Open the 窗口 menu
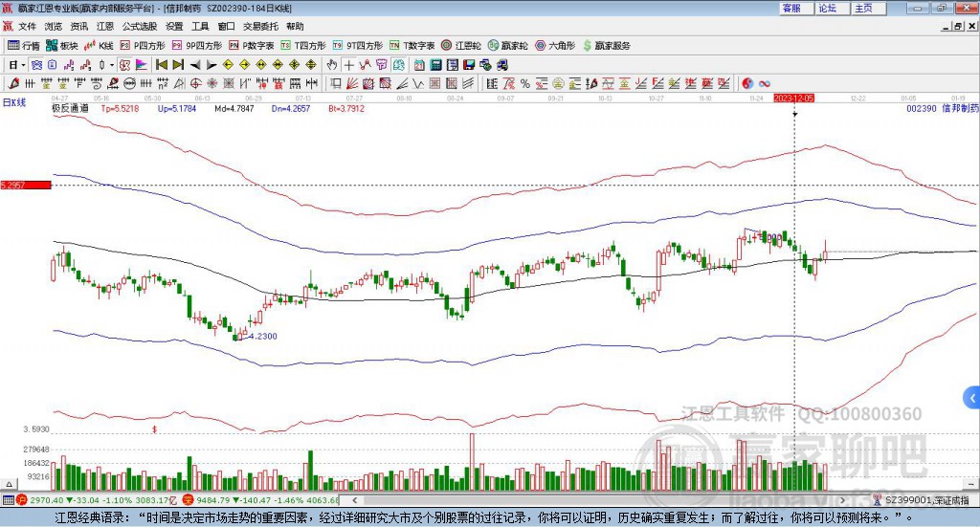The image size is (980, 527). 226,26
